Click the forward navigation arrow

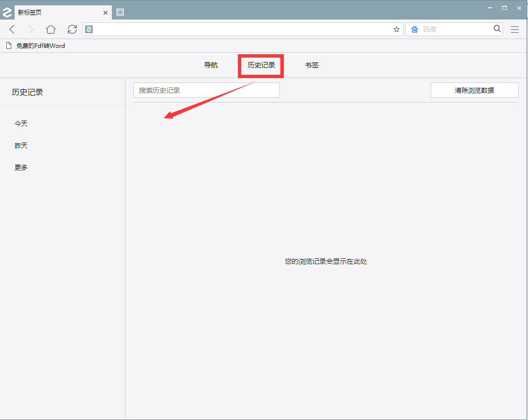tap(30, 29)
